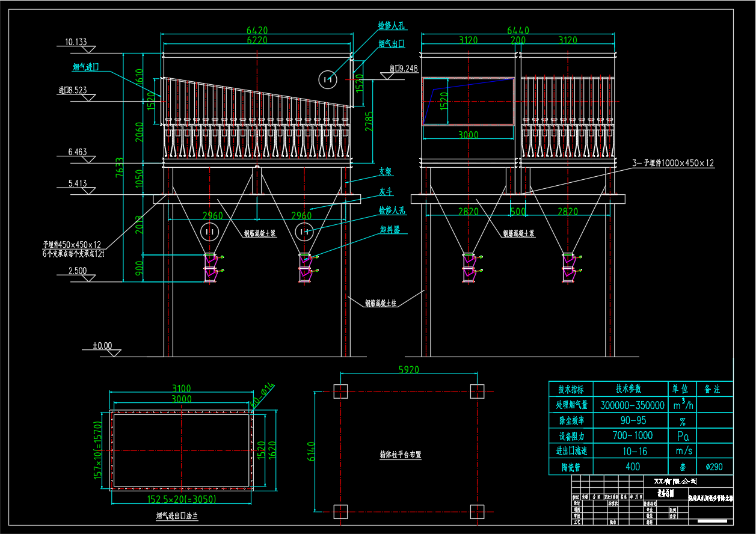Select the 烟气进出口法兰 flange title
The height and width of the screenshot is (534, 756).
point(177,515)
